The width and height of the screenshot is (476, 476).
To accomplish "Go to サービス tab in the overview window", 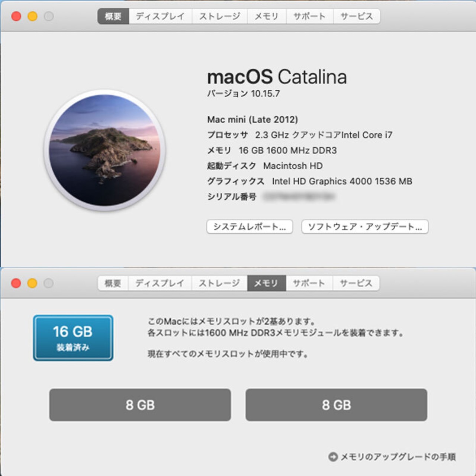I will pos(356,16).
